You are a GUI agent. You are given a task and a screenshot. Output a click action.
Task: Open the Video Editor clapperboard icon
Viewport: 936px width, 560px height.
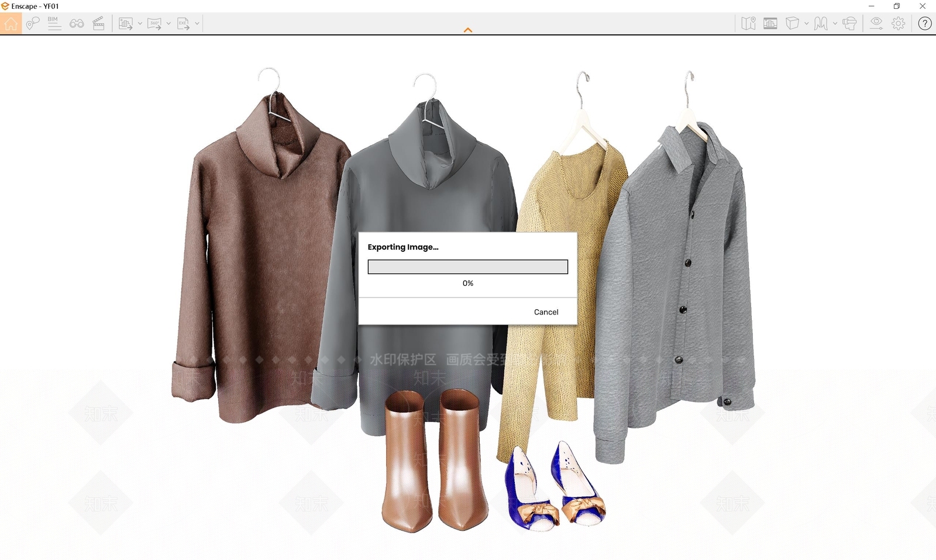(x=99, y=23)
